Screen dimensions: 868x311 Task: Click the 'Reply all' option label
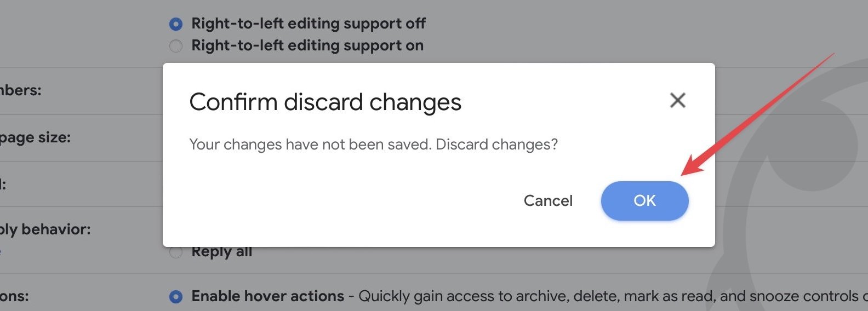[221, 252]
